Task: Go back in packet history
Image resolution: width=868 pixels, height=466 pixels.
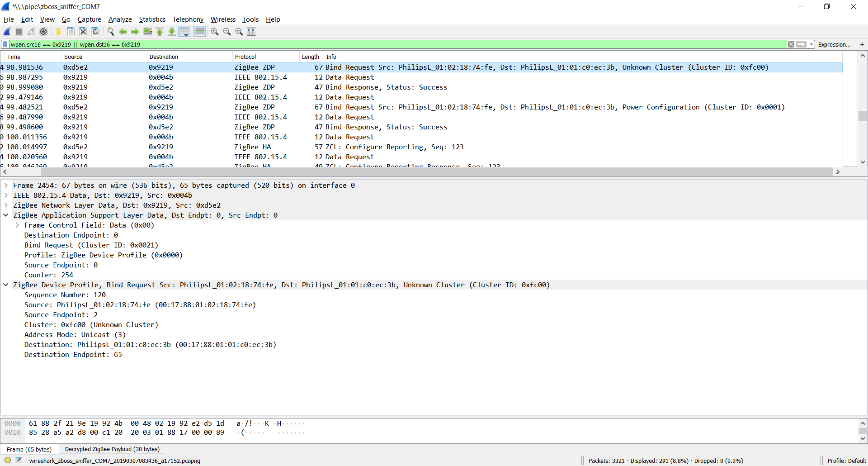Action: click(x=123, y=32)
